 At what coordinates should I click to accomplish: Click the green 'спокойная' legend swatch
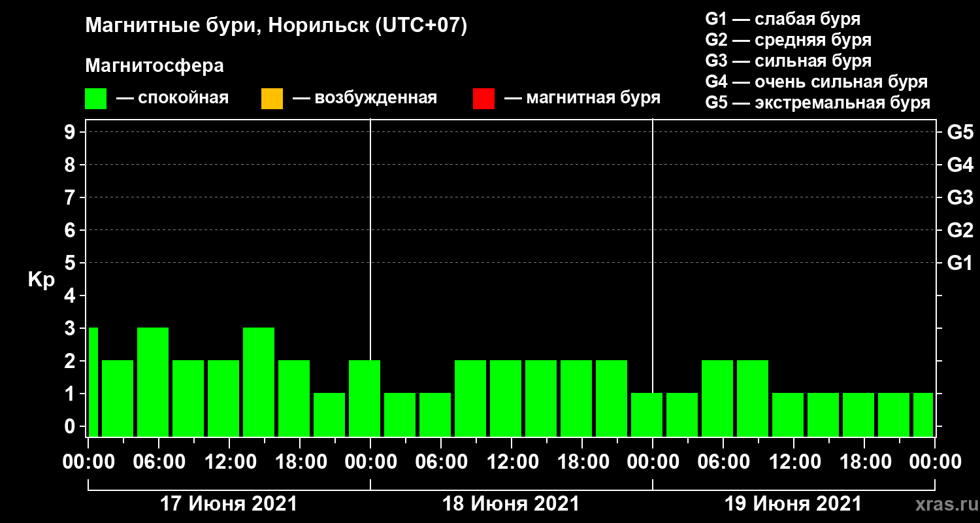(x=95, y=99)
